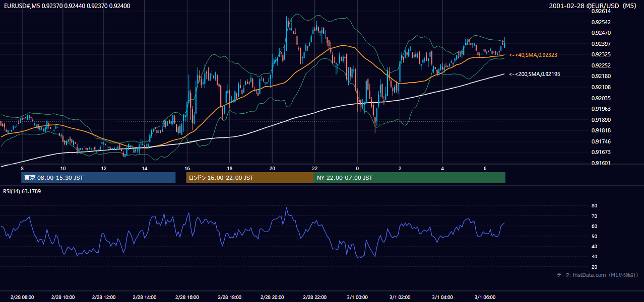Click RSI scale value 60
The height and width of the screenshot is (302, 644).
pos(594,226)
